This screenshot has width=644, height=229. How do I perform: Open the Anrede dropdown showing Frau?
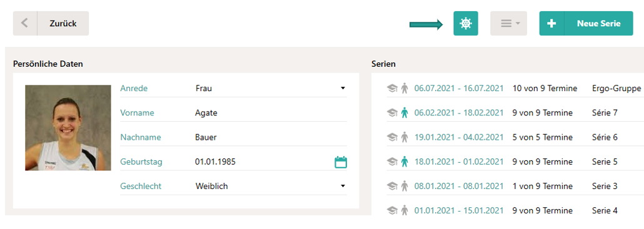[x=271, y=88]
